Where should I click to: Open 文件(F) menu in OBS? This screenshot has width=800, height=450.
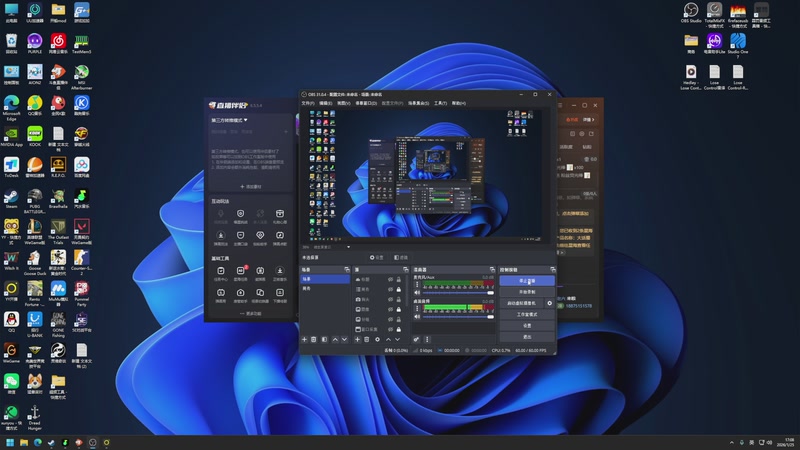tap(308, 103)
